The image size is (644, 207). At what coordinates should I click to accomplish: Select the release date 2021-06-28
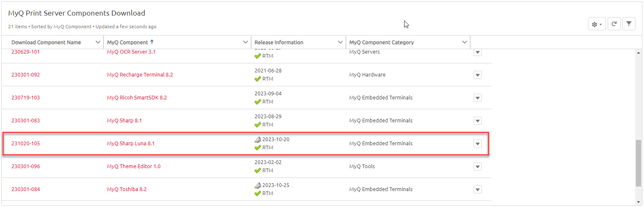[268, 71]
